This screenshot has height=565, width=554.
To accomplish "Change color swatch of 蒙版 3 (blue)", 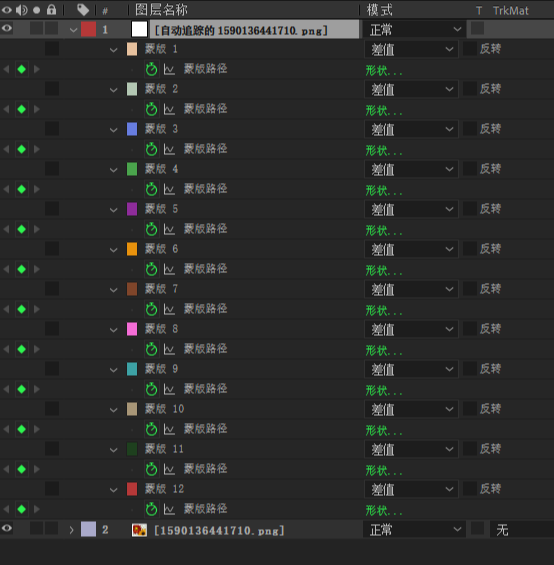I will pos(132,129).
